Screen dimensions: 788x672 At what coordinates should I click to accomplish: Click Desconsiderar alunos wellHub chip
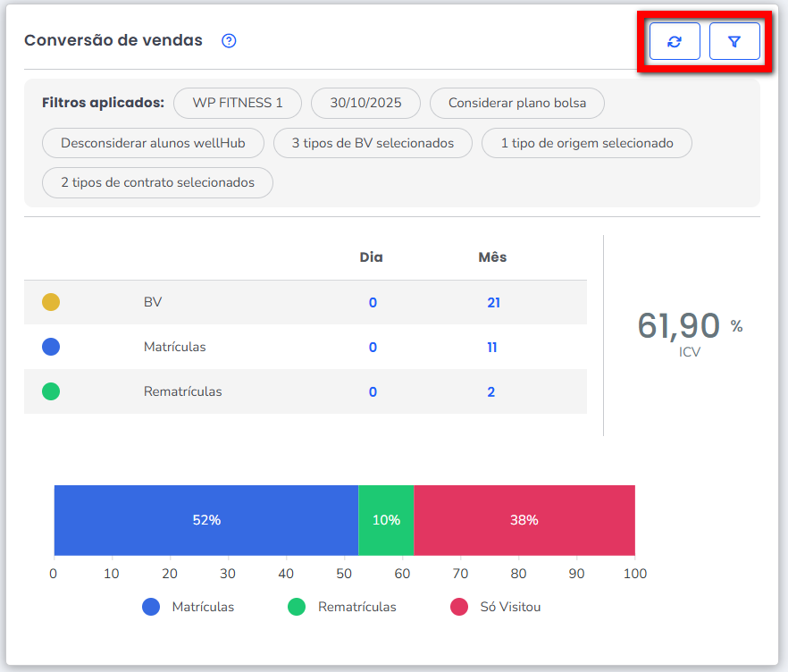pyautogui.click(x=155, y=143)
